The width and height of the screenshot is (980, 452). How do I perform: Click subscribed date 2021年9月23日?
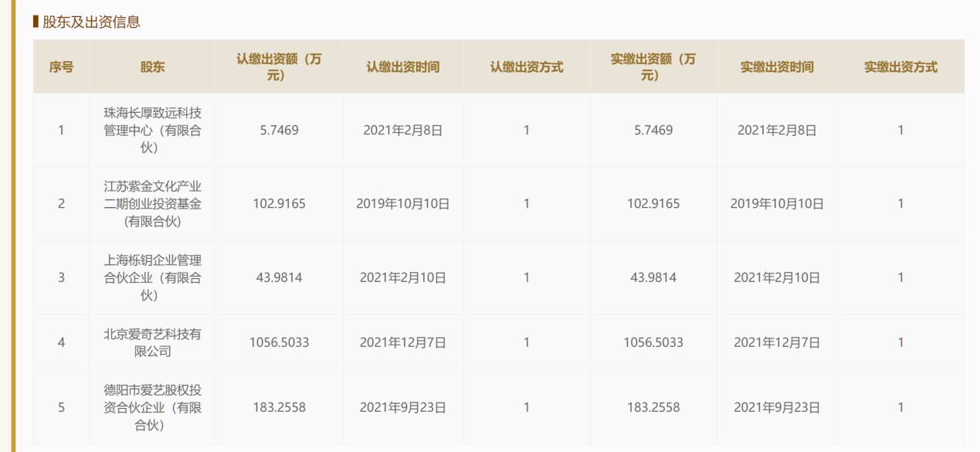pyautogui.click(x=402, y=407)
